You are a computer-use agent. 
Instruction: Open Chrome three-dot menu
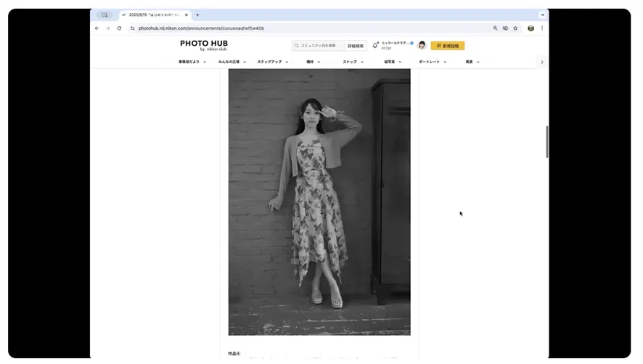point(541,28)
